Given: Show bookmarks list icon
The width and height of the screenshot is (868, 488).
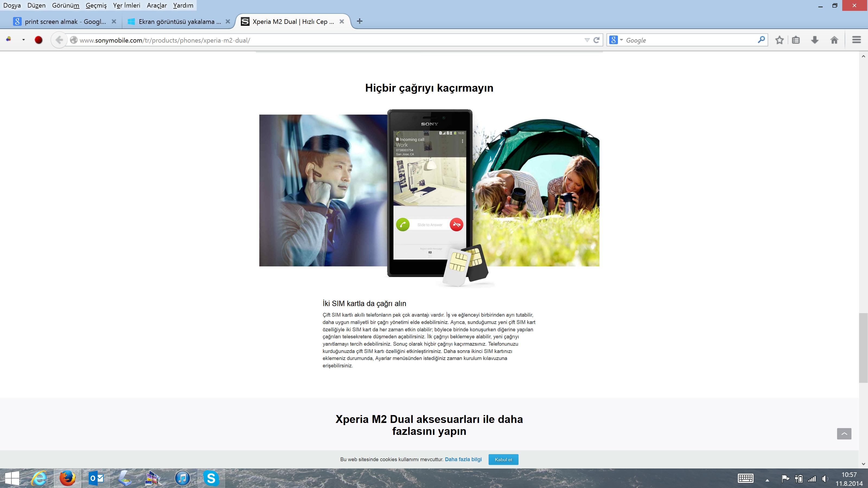Looking at the screenshot, I should (796, 40).
